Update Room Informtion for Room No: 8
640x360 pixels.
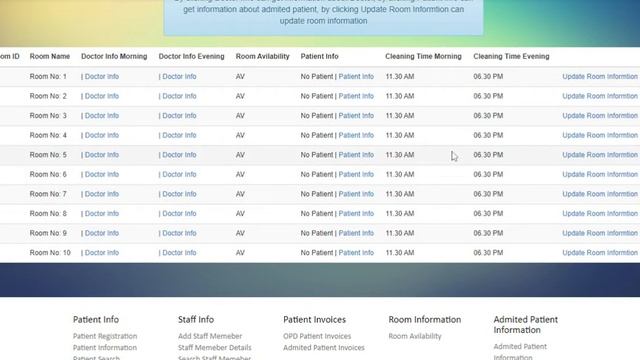coord(600,213)
